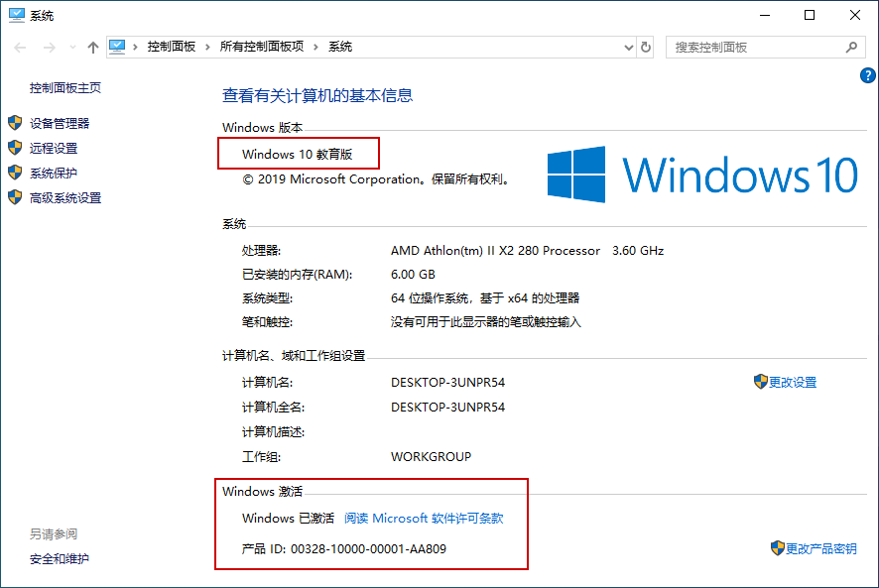The width and height of the screenshot is (879, 588).
Task: Click the magnifier search icon
Action: 851,47
